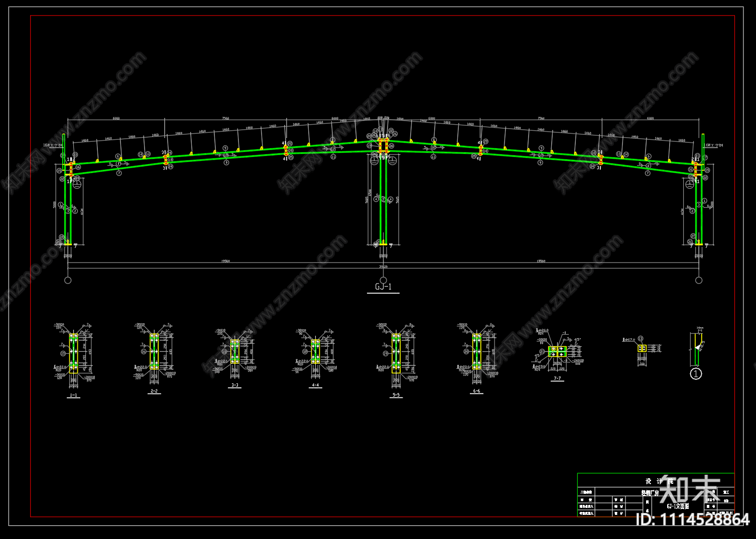
Task: Select the GJ-1立面图 drawing name cell
Action: pyautogui.click(x=678, y=506)
